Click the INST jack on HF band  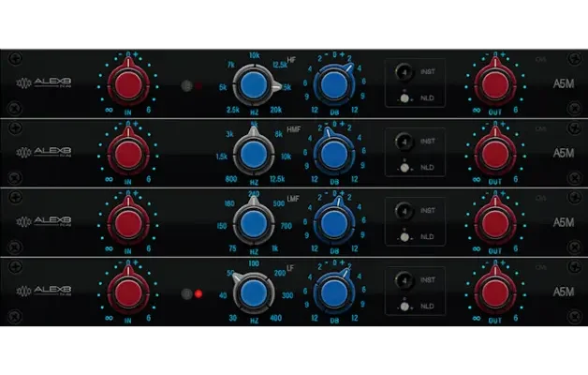click(x=404, y=72)
